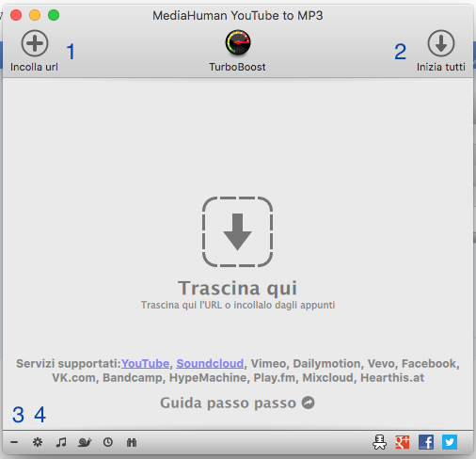Toggle the snail speed limit icon
476x459 pixels.
(x=85, y=442)
